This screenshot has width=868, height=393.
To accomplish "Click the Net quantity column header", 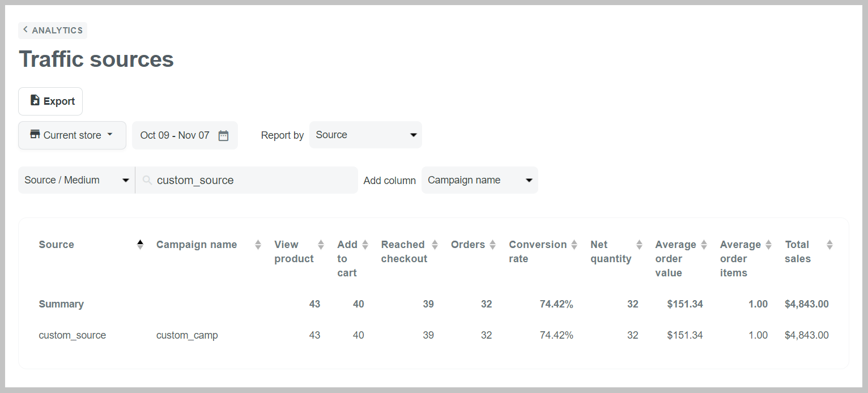I will coord(611,252).
